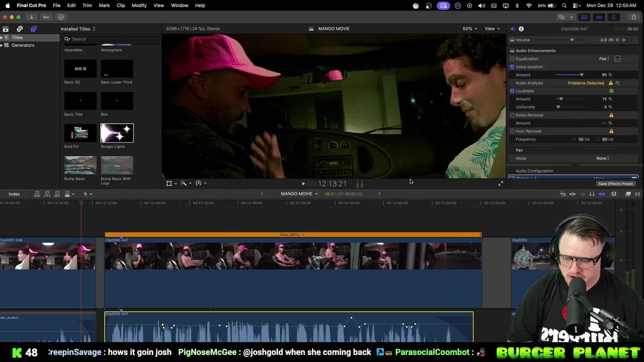Click the timeline Index button
644x362 pixels.
click(14, 194)
